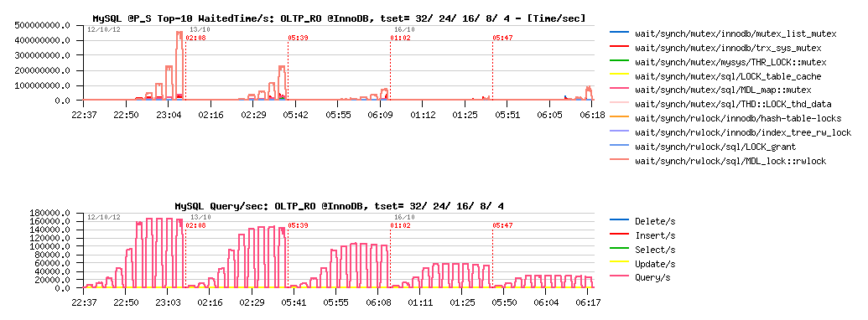
Task: Click the 05:39 marker in Query/sec chart
Action: pos(299,225)
